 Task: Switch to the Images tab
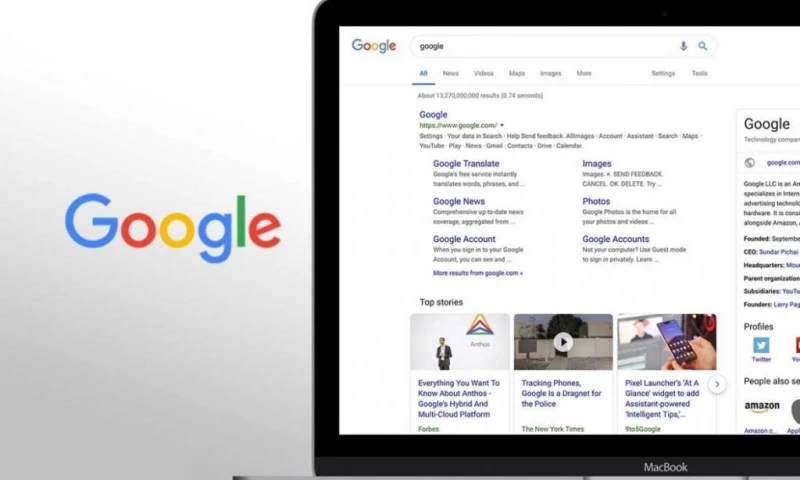(551, 73)
